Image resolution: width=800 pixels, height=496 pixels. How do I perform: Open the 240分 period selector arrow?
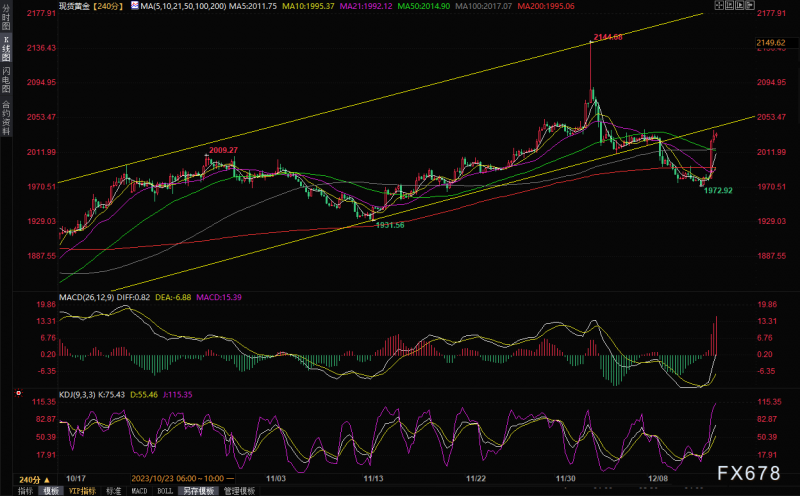(47, 480)
